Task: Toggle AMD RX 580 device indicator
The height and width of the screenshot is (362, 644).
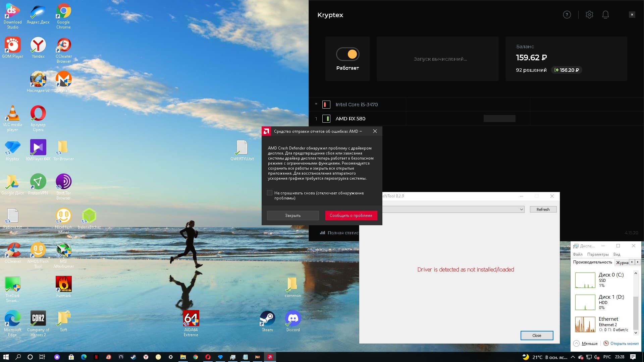Action: pyautogui.click(x=326, y=119)
